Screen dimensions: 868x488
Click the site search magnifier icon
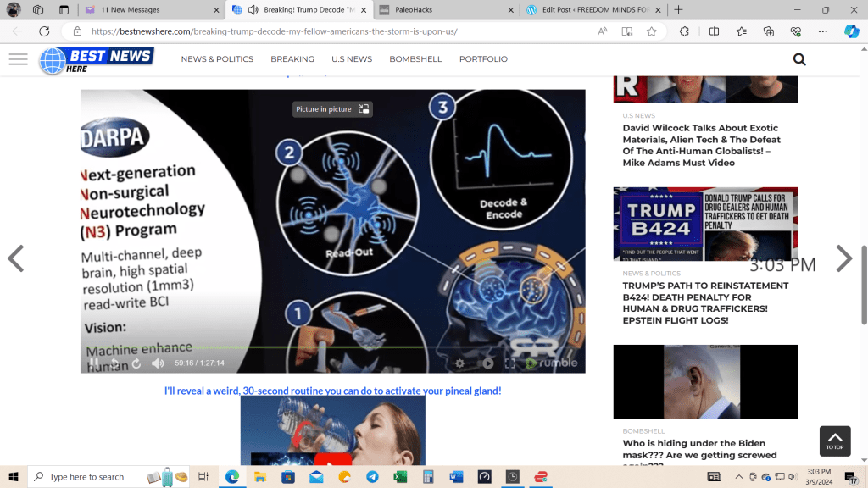[798, 59]
